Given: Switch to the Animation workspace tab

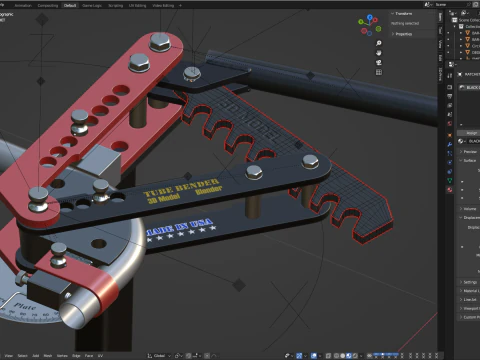Looking at the screenshot, I should point(23,5).
